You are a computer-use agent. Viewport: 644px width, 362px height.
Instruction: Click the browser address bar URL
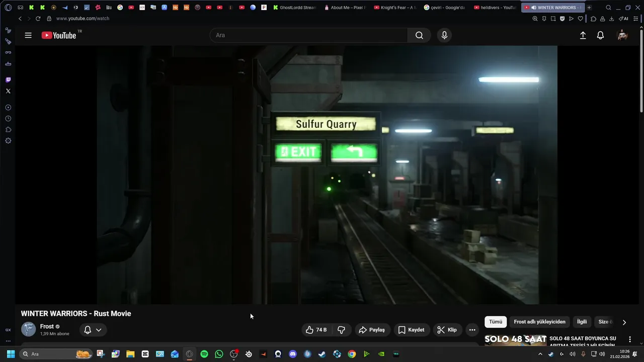point(83,19)
